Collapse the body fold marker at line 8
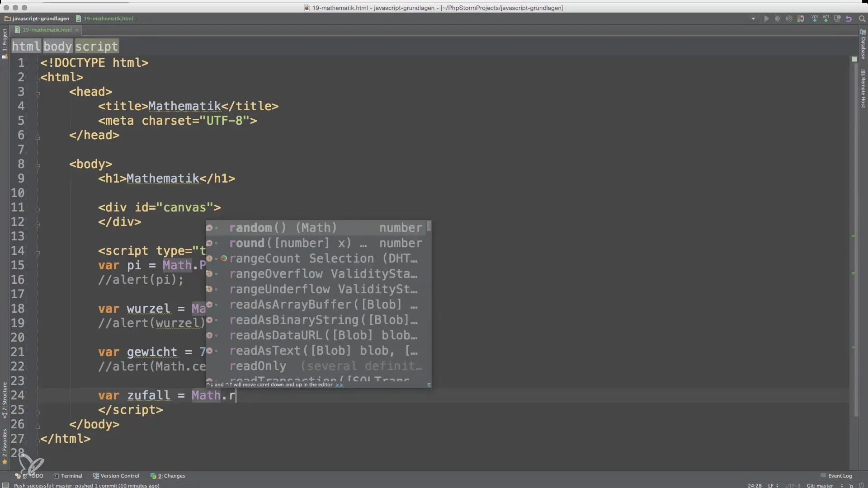 click(38, 166)
